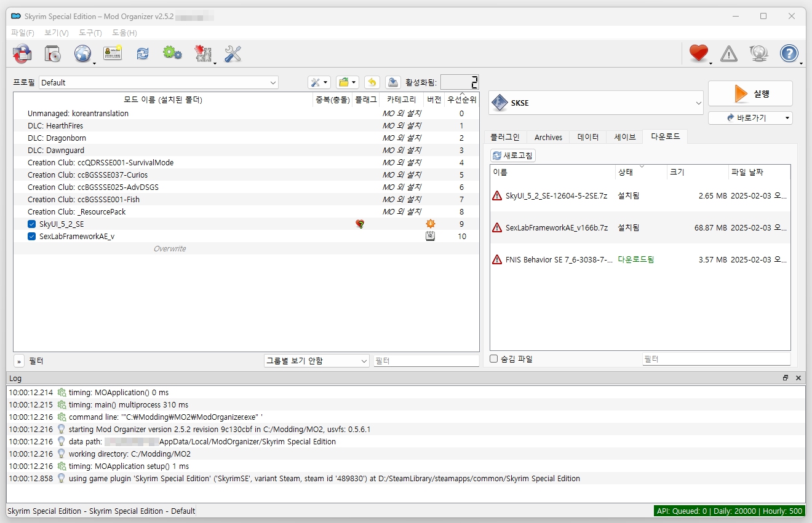Expand the SKSE executable dropdown

(596, 103)
